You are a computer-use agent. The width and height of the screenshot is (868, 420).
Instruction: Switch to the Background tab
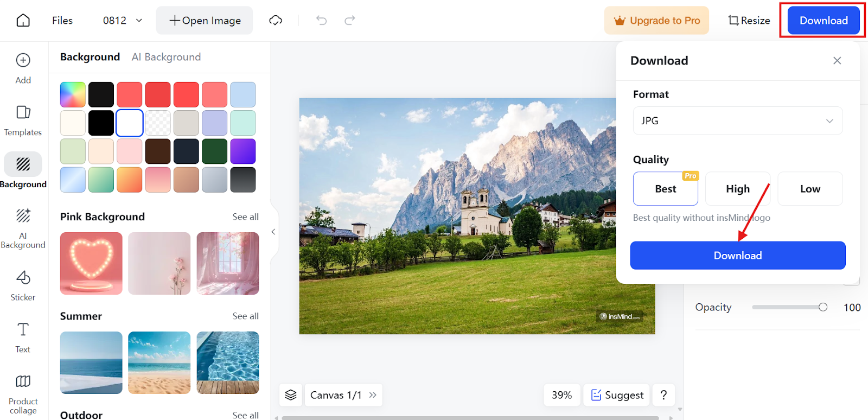pos(90,57)
